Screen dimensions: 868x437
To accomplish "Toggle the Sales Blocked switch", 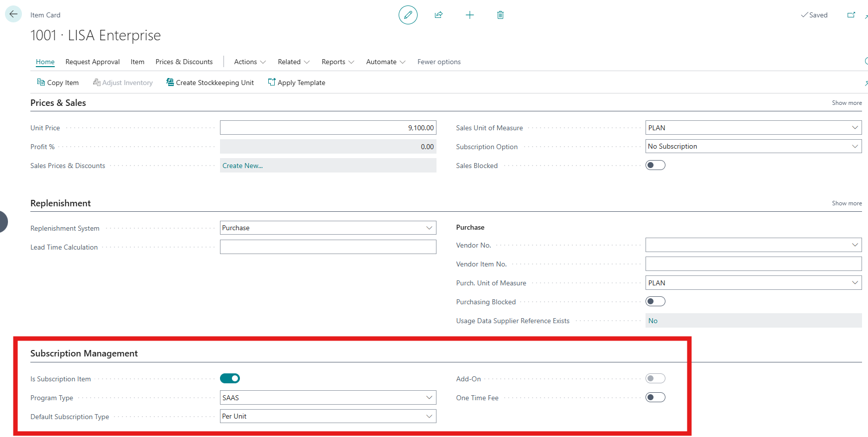I will (655, 165).
